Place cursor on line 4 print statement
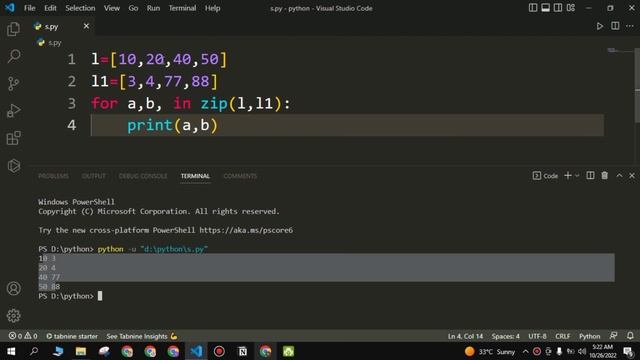The width and height of the screenshot is (640, 360). coord(173,125)
